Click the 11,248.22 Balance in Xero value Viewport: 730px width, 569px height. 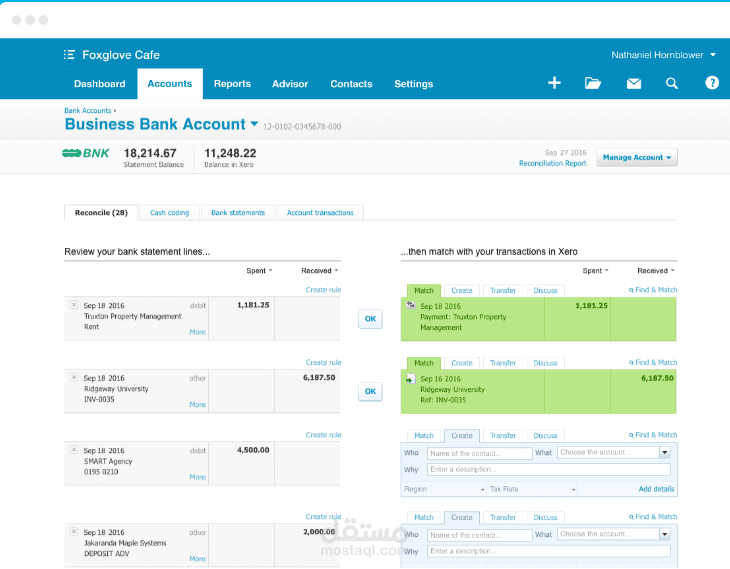point(230,153)
